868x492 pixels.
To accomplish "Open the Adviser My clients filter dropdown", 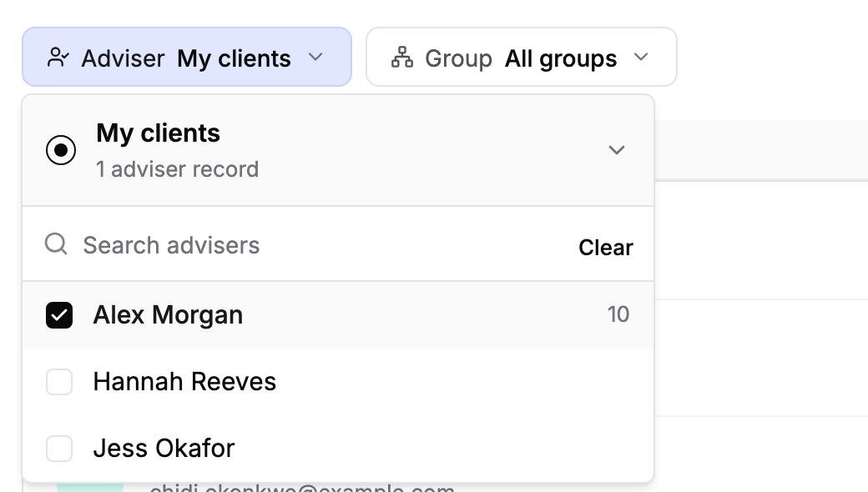I will (x=187, y=57).
